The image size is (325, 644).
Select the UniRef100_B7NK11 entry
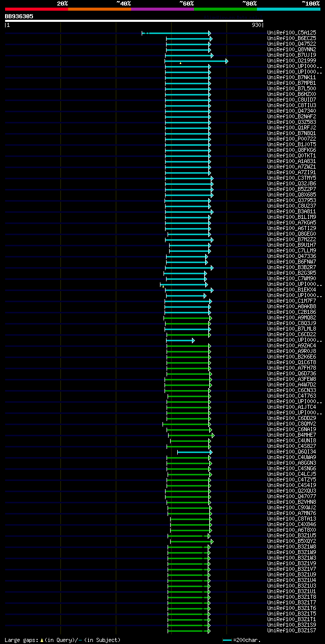point(291,77)
